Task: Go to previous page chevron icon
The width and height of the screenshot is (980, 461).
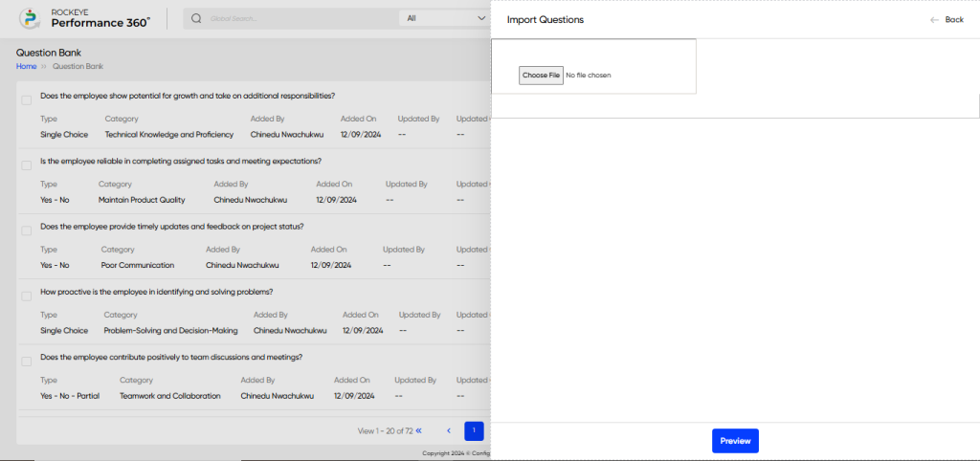Action: point(449,431)
